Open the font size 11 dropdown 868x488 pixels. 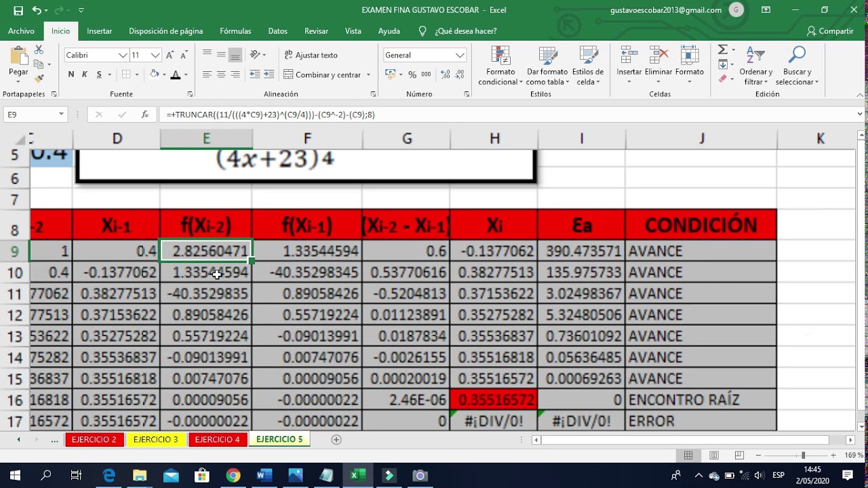pyautogui.click(x=156, y=55)
